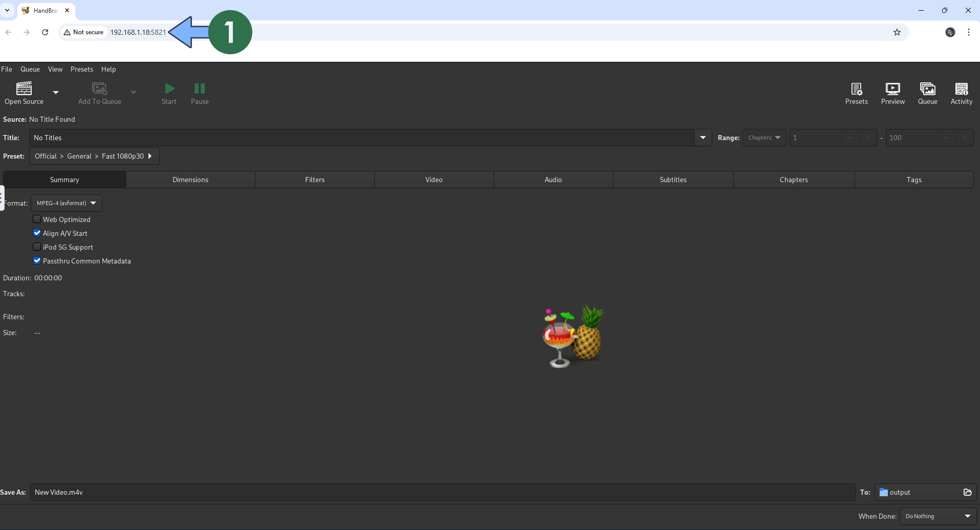This screenshot has height=530, width=980.
Task: Open the Activity log icon
Action: pyautogui.click(x=961, y=90)
